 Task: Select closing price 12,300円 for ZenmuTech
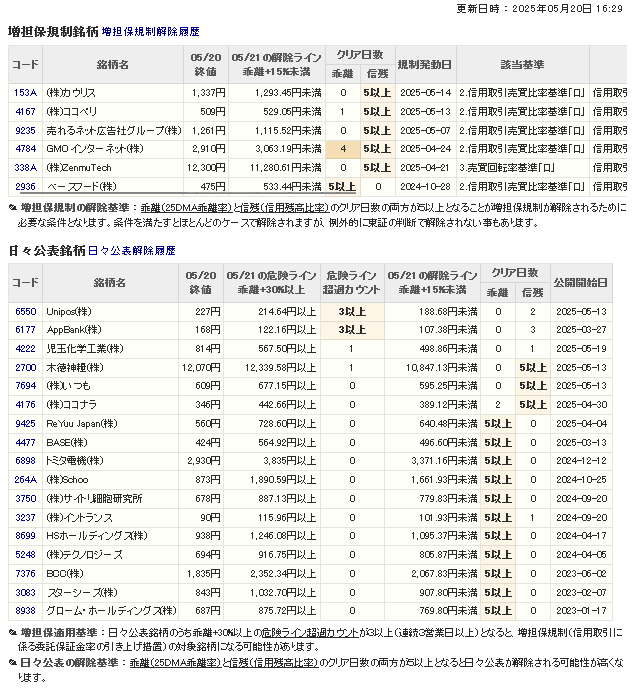[x=206, y=168]
